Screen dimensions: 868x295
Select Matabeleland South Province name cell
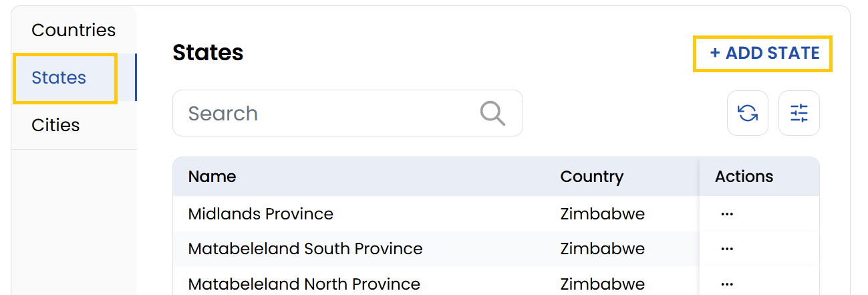(x=305, y=249)
